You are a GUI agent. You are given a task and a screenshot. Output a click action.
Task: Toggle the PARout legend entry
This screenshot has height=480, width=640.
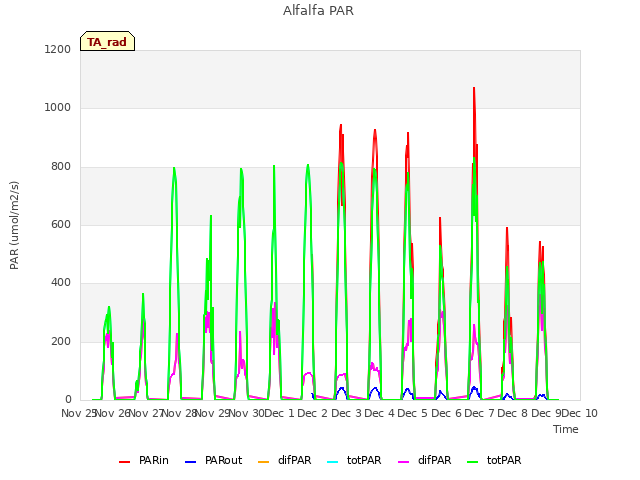tap(213, 460)
